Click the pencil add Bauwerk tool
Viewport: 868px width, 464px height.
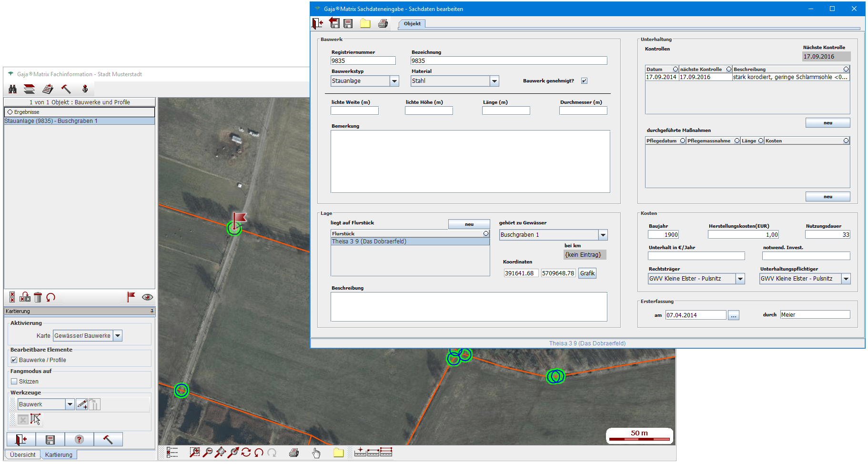point(82,404)
